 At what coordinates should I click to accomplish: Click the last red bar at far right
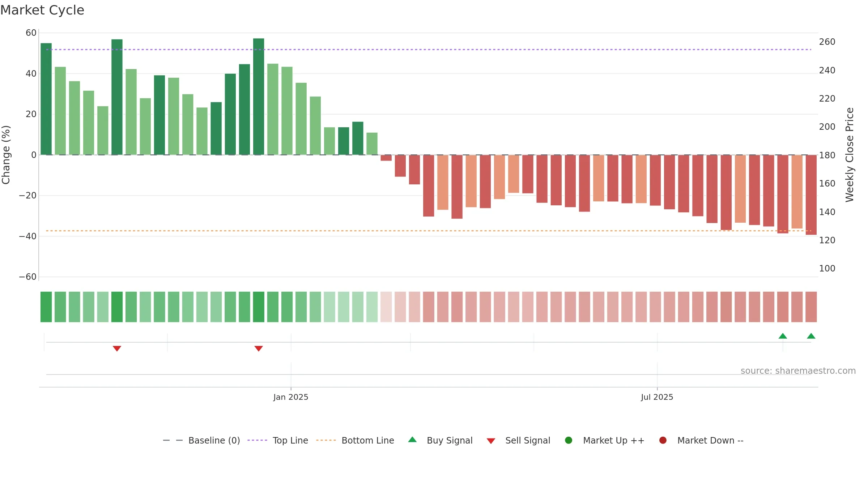pyautogui.click(x=811, y=195)
